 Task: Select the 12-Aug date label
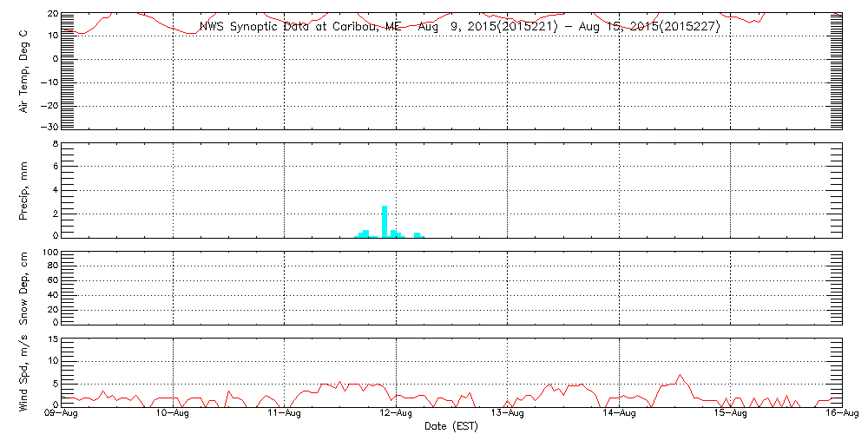click(x=397, y=414)
